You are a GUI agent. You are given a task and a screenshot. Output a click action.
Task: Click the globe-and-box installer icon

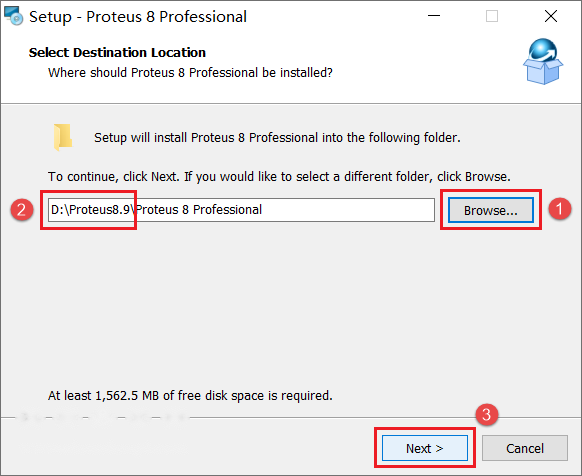[x=543, y=61]
